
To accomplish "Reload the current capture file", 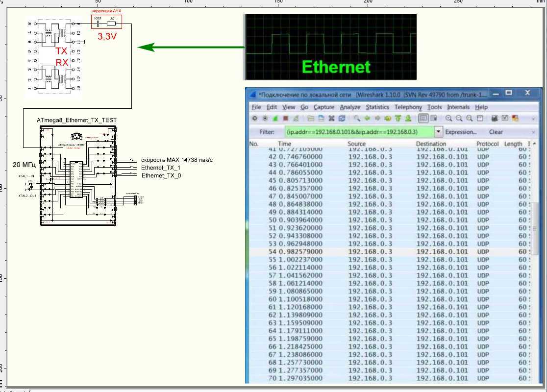I will pos(342,119).
